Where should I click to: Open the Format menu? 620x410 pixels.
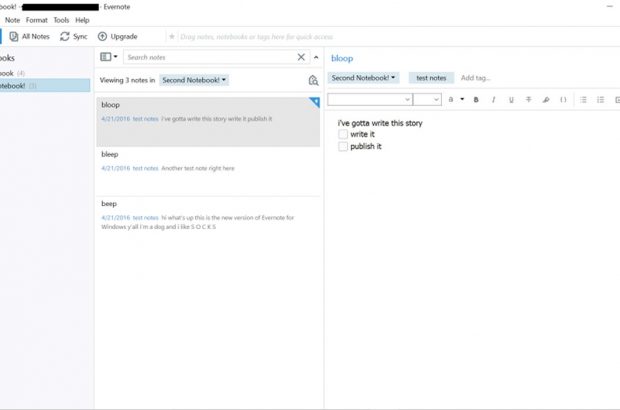(36, 20)
